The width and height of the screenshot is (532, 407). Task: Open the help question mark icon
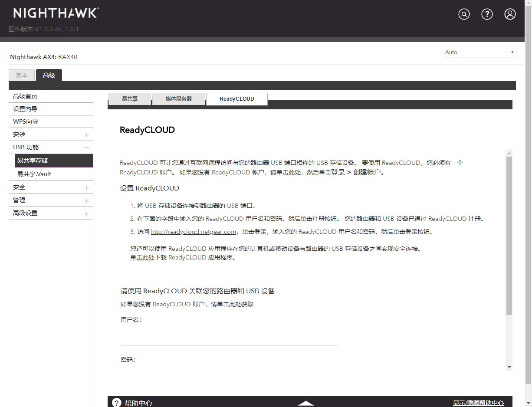pyautogui.click(x=487, y=14)
